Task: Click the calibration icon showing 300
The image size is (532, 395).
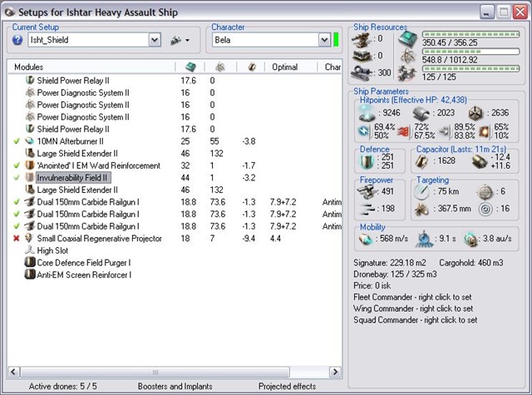Action: (362, 72)
